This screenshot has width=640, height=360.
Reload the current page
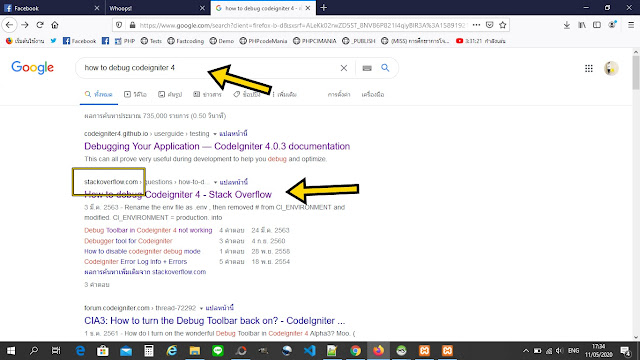[40, 25]
